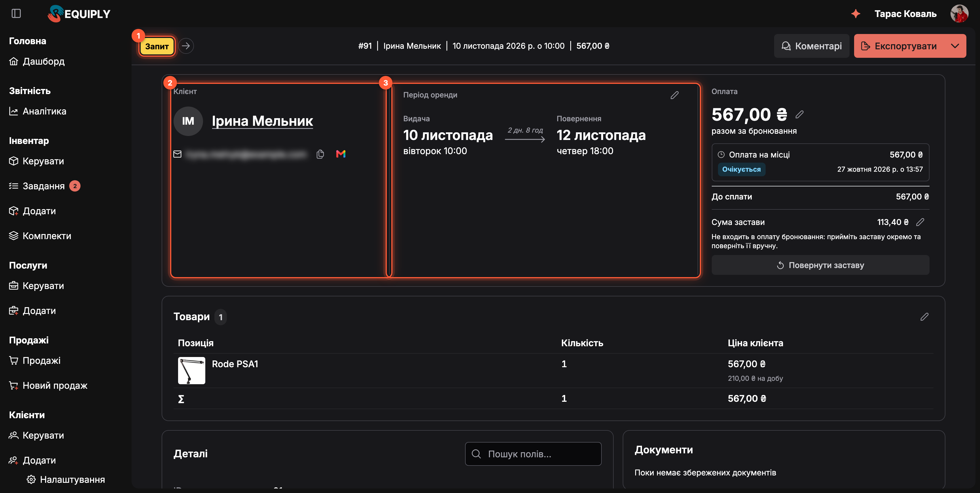Click the Equiply logo
980x493 pixels.
(x=79, y=14)
